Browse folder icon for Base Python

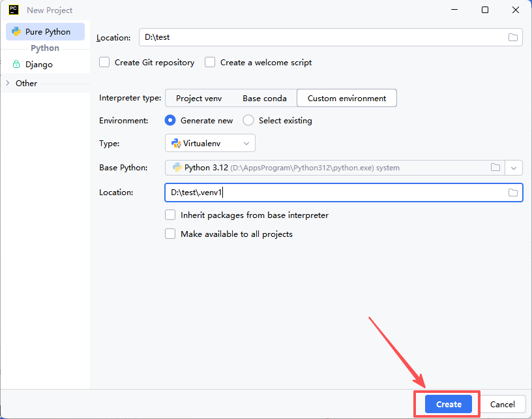point(495,167)
